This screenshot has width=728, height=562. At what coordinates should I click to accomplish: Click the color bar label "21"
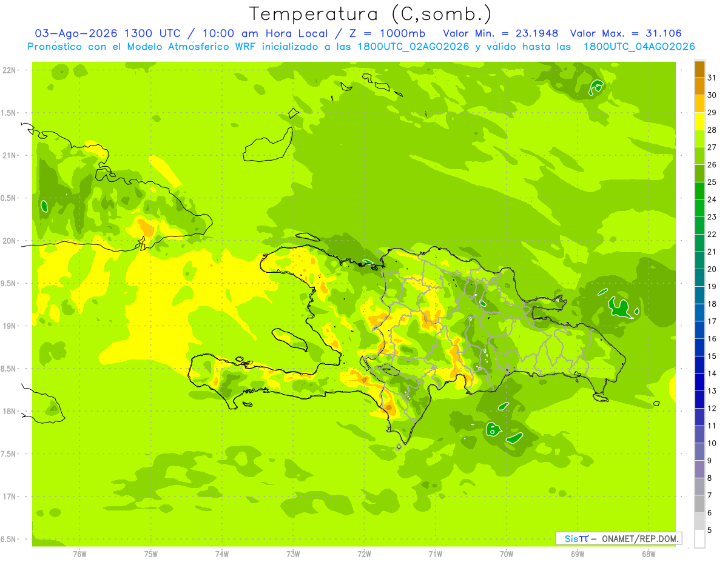point(712,252)
